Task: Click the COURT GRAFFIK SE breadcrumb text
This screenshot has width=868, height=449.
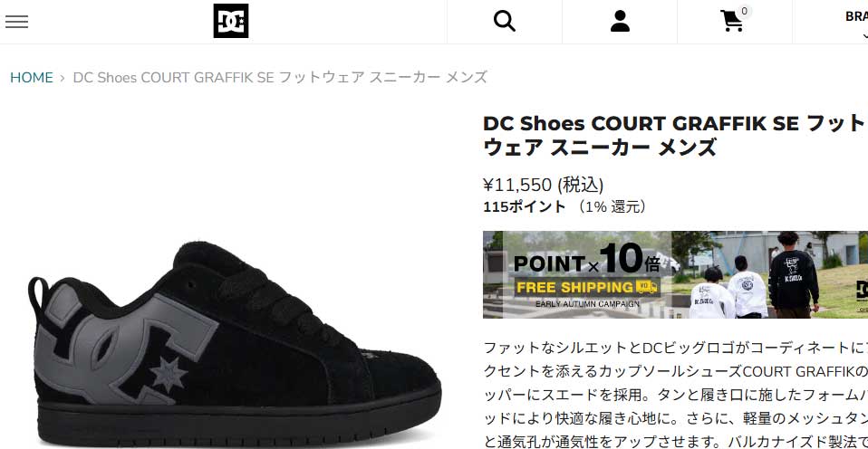Action: pyautogui.click(x=280, y=78)
